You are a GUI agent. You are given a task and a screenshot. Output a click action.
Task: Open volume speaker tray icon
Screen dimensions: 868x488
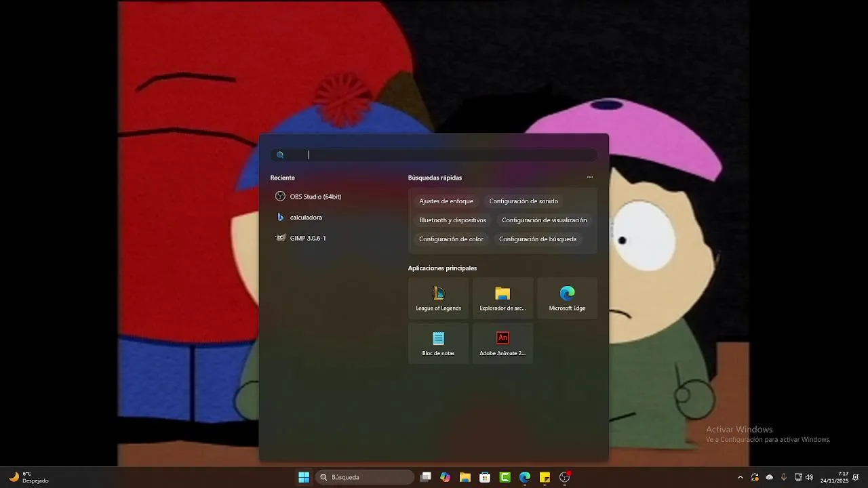809,477
